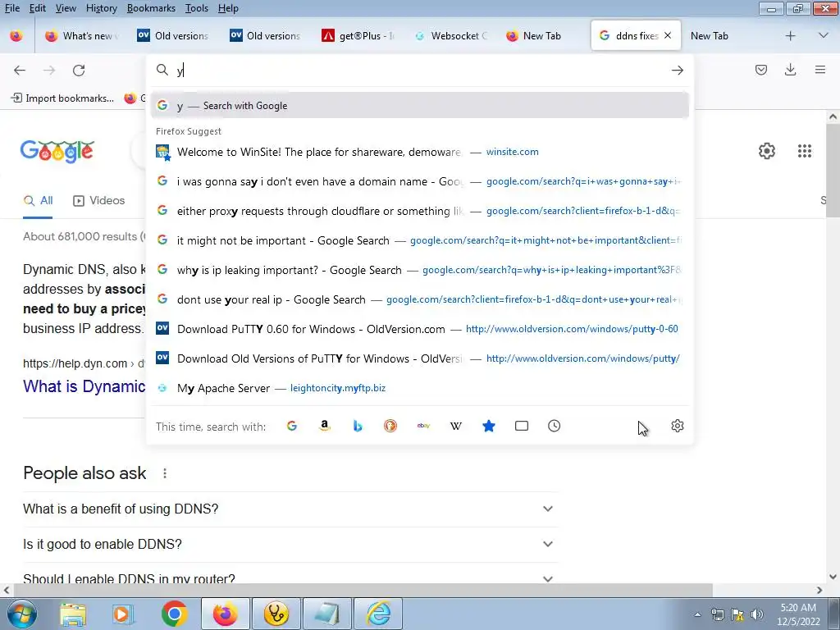
Task: Click the horizontal scrollbar thumb
Action: tap(363, 590)
